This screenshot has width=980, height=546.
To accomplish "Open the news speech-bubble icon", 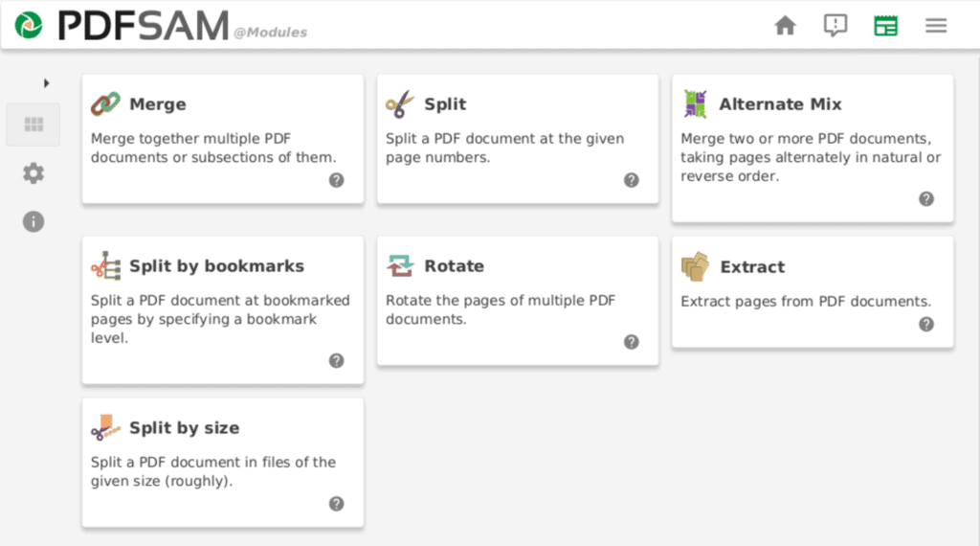I will tap(835, 26).
